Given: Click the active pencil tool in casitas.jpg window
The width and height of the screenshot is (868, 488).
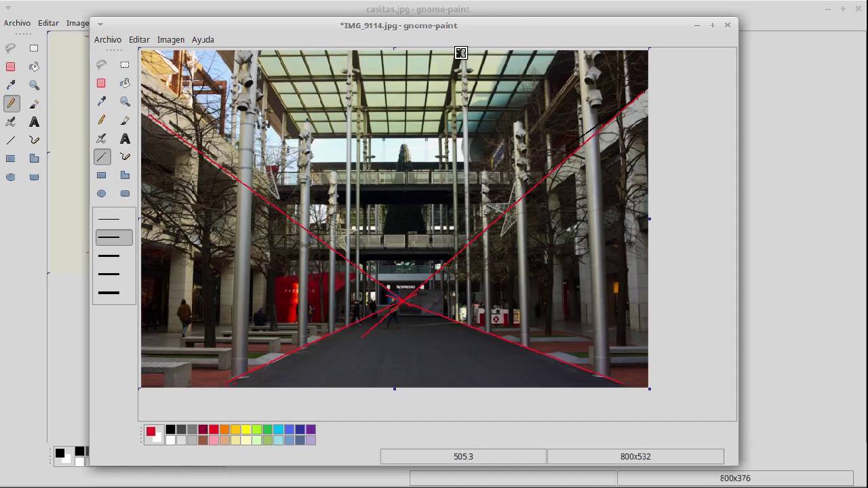Looking at the screenshot, I should pos(11,104).
